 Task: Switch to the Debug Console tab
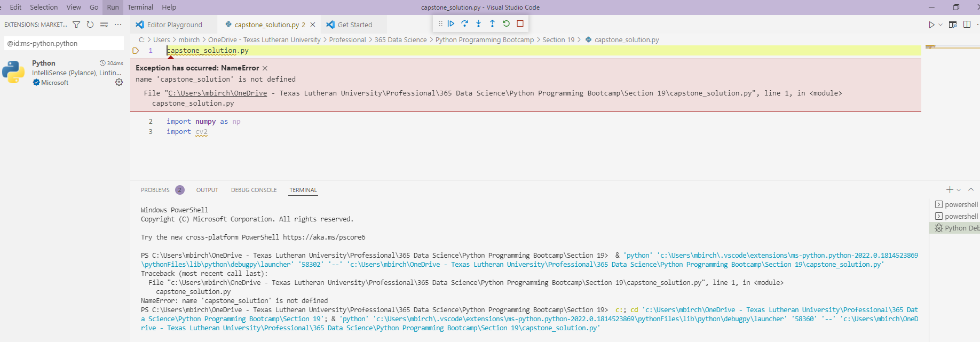(x=254, y=190)
